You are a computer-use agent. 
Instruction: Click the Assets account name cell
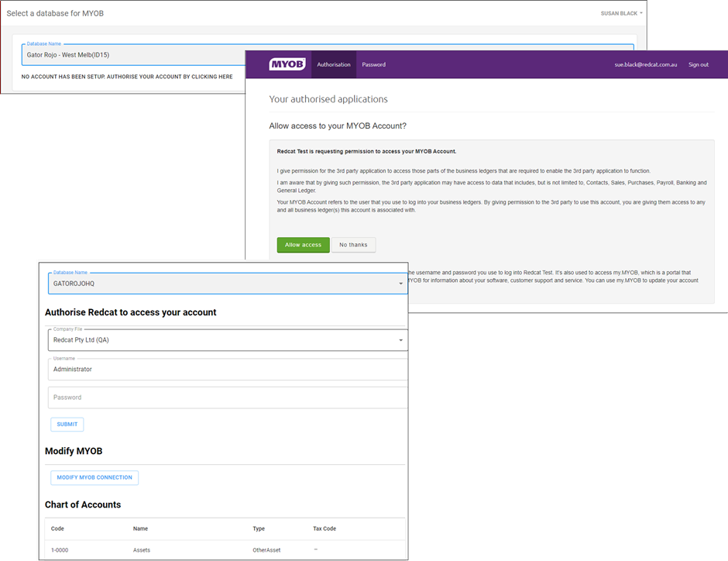click(x=142, y=550)
